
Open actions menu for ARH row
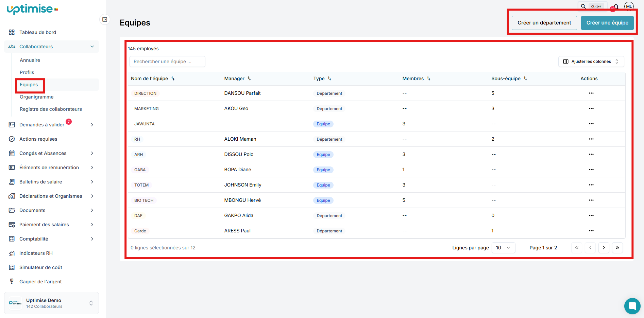[591, 154]
